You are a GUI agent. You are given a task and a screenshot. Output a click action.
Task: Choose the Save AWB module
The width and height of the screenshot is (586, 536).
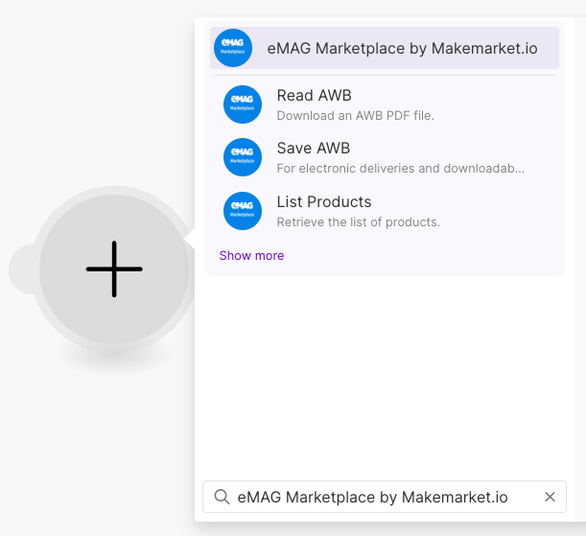click(x=384, y=157)
